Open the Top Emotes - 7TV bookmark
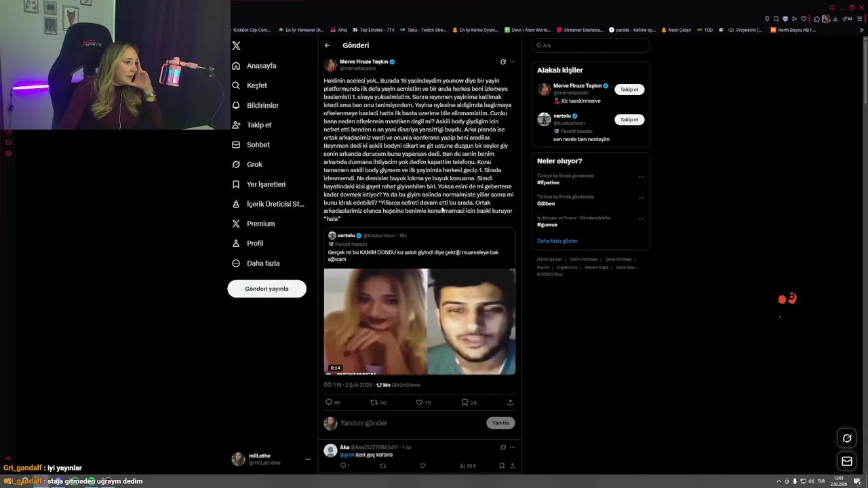 point(373,30)
